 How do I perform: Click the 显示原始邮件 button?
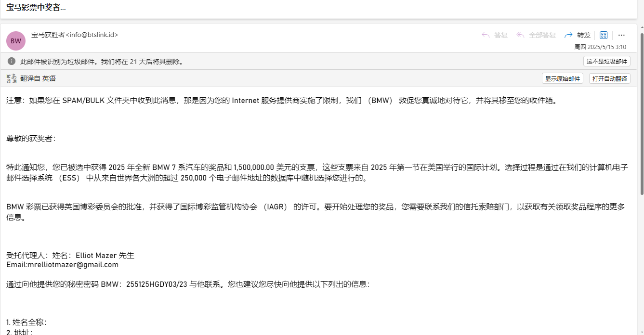(x=563, y=78)
